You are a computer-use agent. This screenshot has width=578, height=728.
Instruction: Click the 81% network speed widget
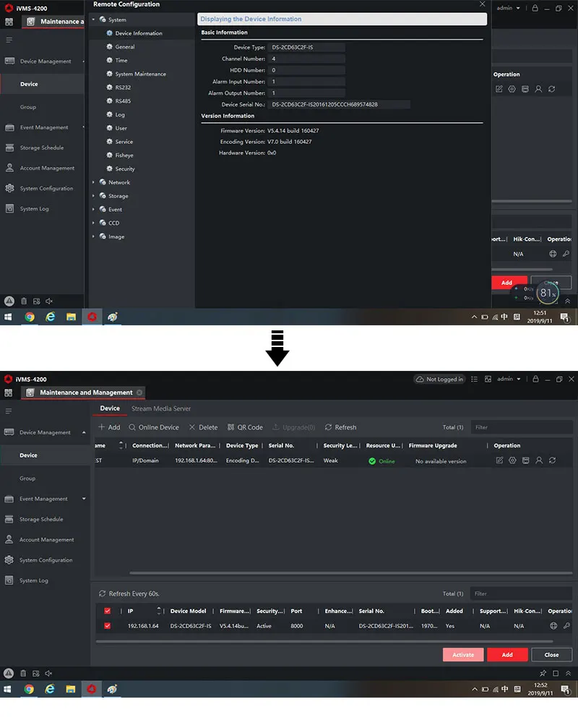(x=548, y=293)
